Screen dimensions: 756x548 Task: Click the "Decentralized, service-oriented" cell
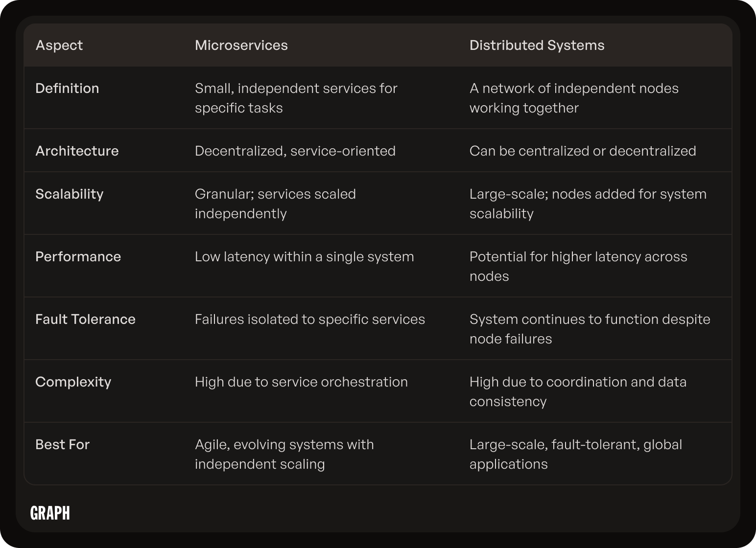point(295,151)
